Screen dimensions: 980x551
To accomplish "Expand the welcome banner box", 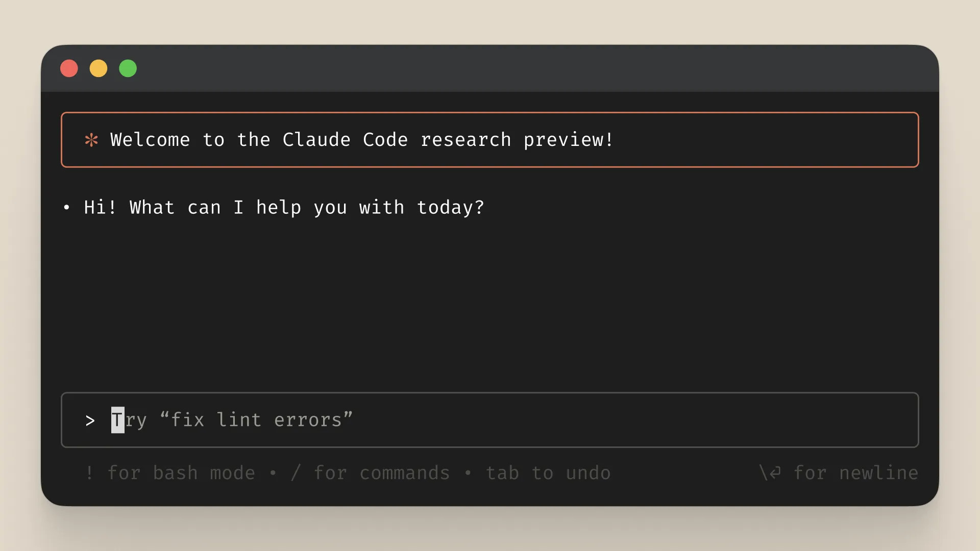I will (490, 140).
